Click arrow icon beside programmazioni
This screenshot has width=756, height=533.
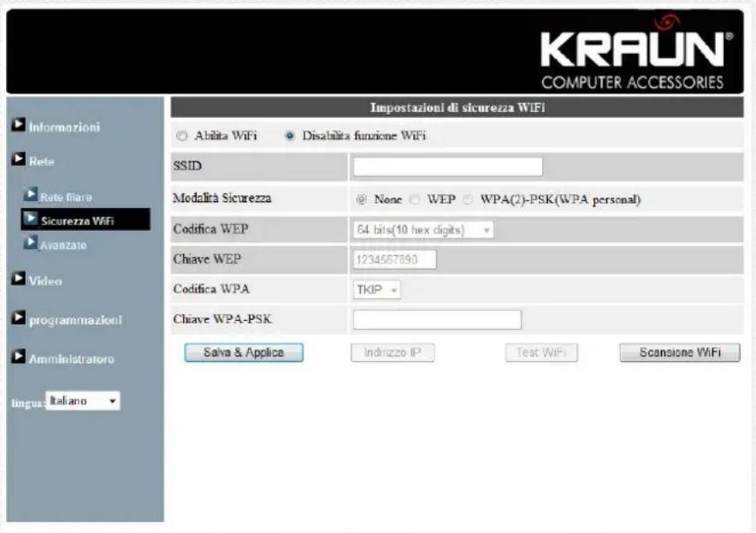18,317
